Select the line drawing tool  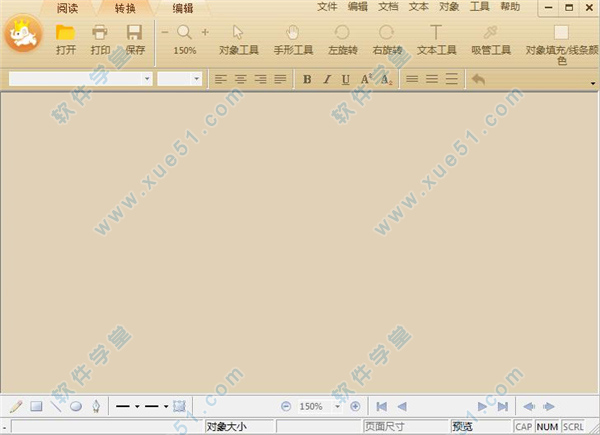coord(56,406)
